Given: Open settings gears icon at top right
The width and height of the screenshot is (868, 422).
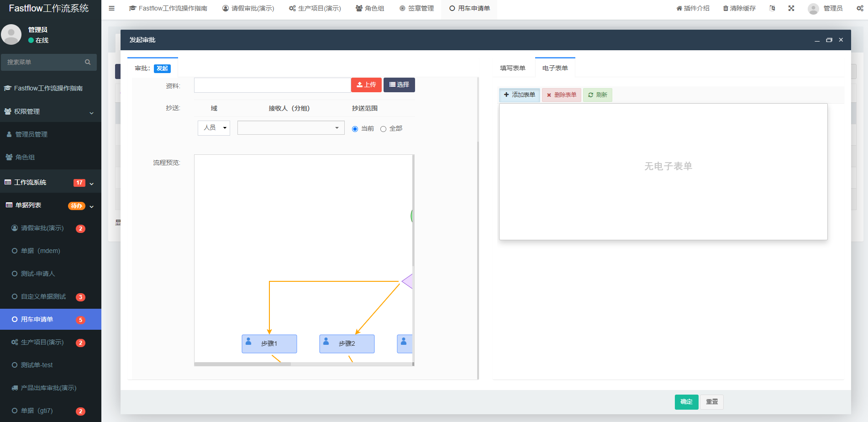Looking at the screenshot, I should click(860, 8).
